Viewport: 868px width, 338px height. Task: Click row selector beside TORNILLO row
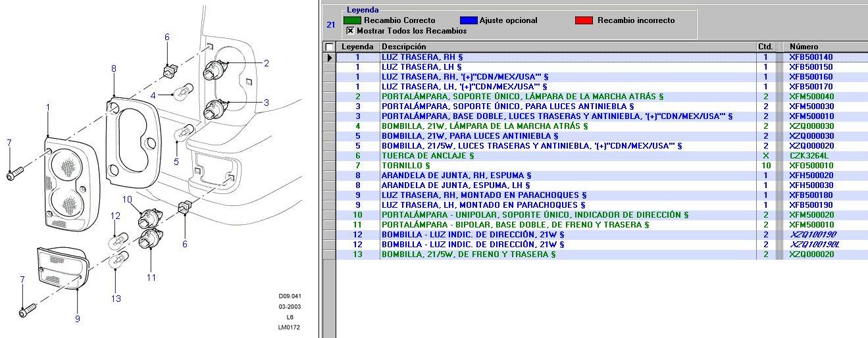(x=329, y=166)
